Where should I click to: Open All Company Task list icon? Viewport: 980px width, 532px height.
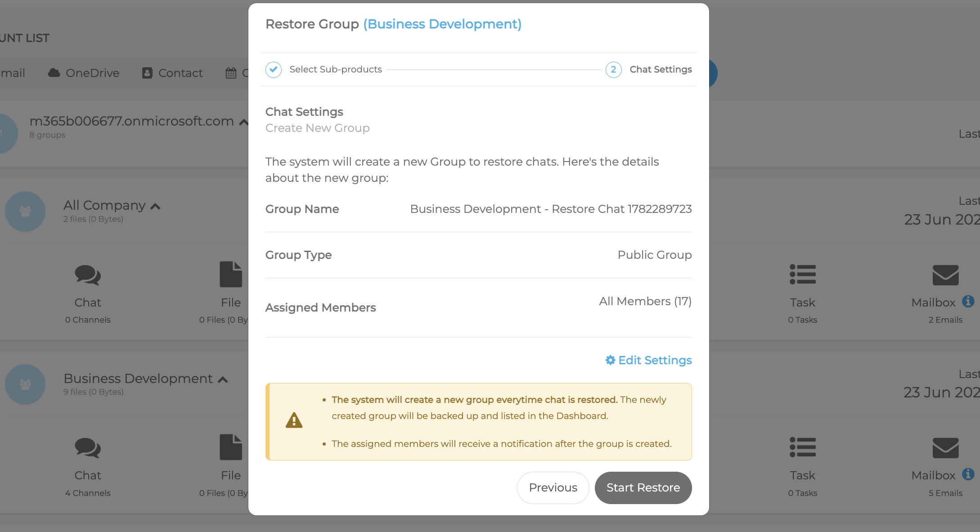coord(803,274)
